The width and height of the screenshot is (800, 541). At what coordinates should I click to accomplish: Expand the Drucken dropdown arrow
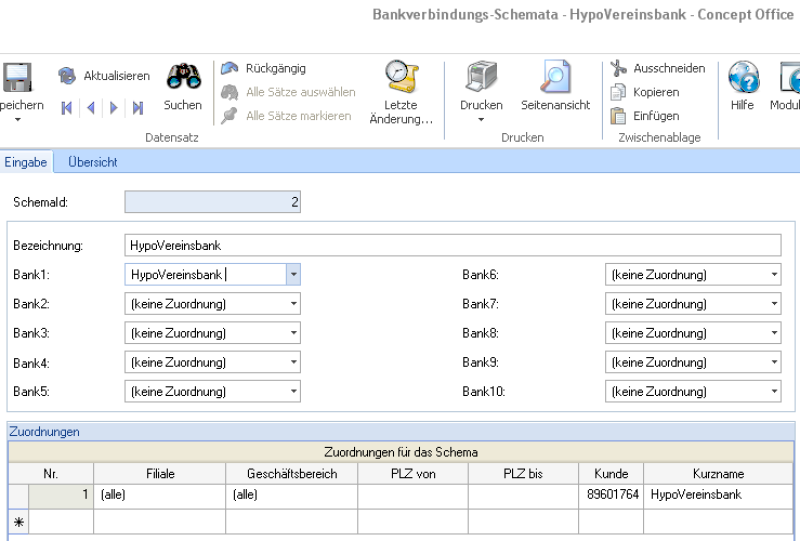481,120
